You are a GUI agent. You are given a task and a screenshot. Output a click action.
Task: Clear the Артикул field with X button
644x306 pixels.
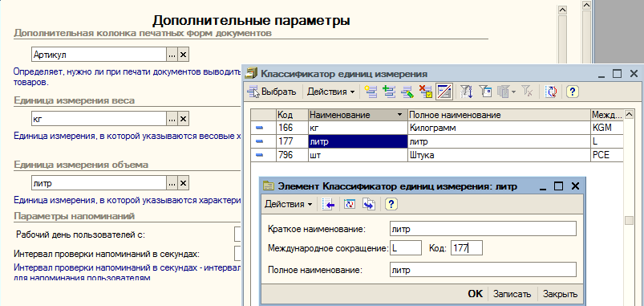click(x=183, y=55)
